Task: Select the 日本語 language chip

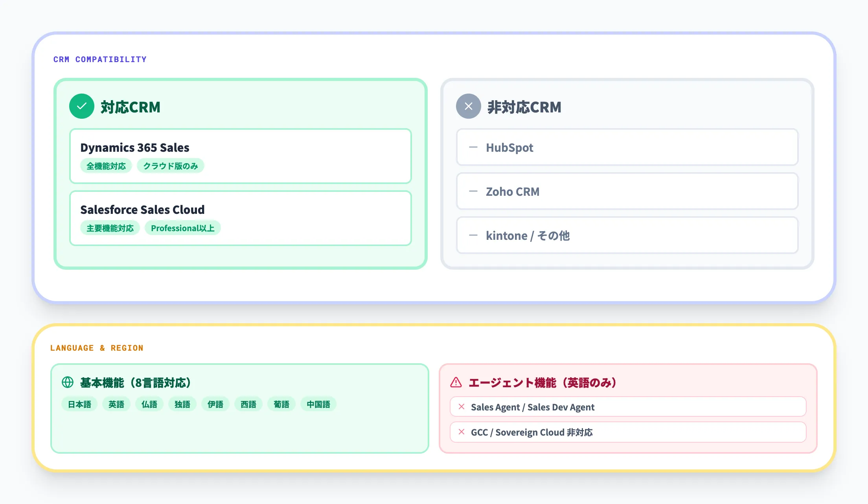Action: pos(79,404)
